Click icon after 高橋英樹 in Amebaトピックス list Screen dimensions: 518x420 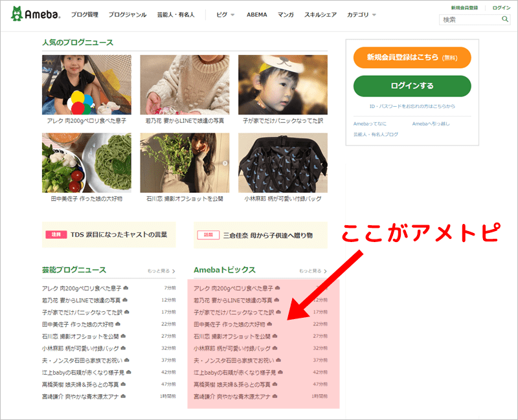[275, 384]
